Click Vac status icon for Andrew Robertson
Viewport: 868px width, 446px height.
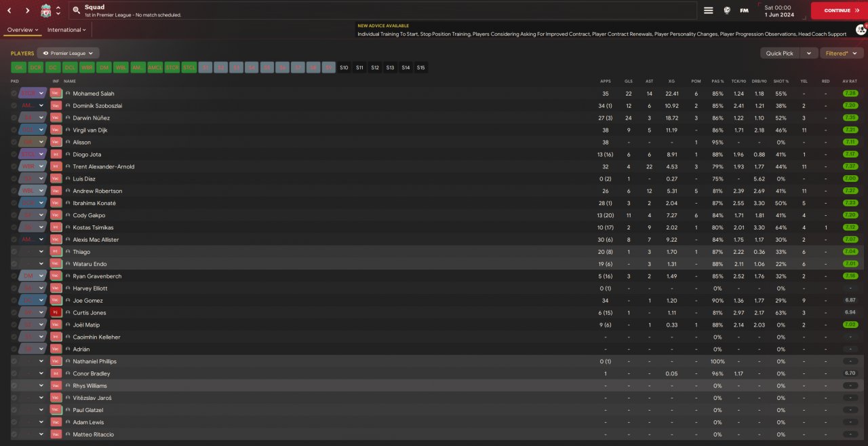click(x=56, y=191)
